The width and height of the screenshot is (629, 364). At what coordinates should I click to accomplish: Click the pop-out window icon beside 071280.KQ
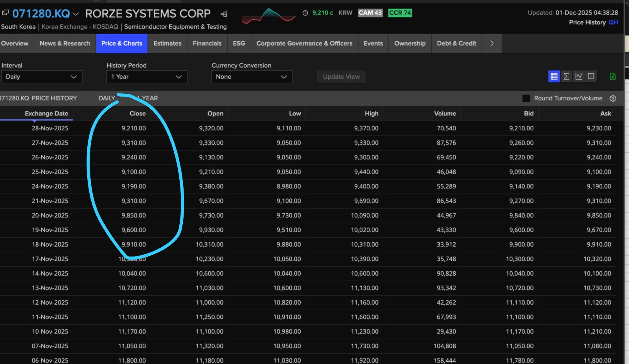pos(5,13)
